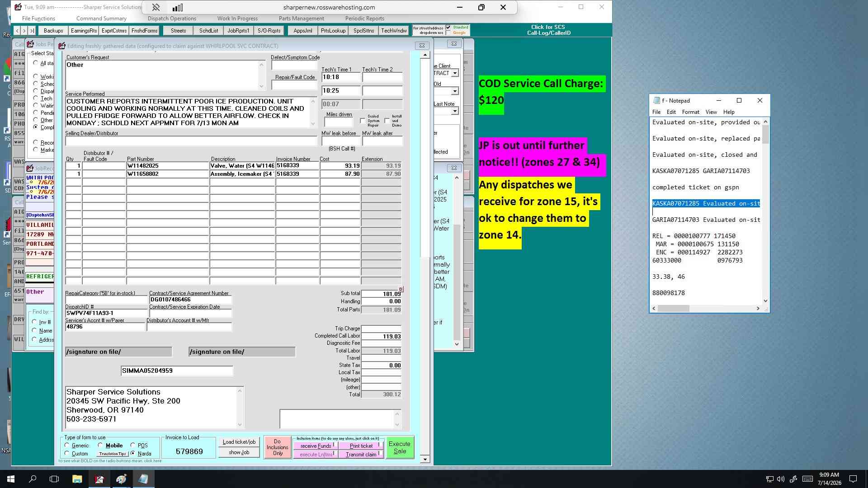Image resolution: width=868 pixels, height=488 pixels.
Task: Enable the Google street/address dropdown checkbox
Action: click(x=448, y=33)
